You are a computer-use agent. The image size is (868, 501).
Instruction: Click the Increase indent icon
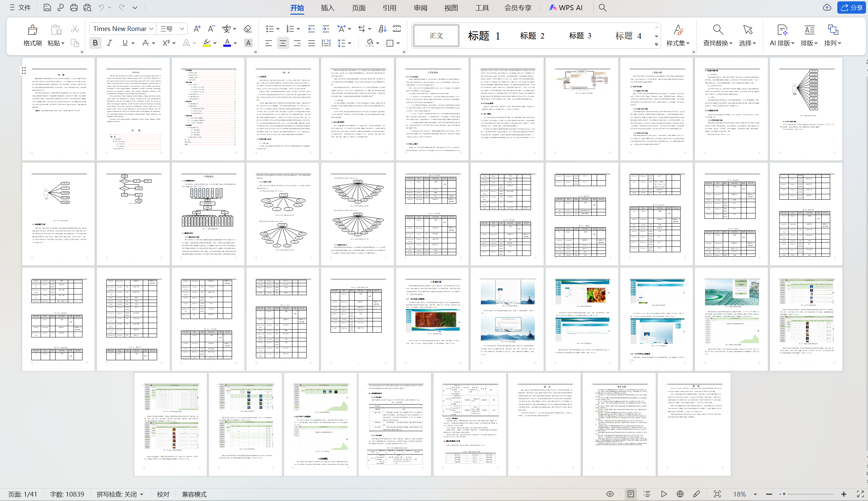click(325, 29)
